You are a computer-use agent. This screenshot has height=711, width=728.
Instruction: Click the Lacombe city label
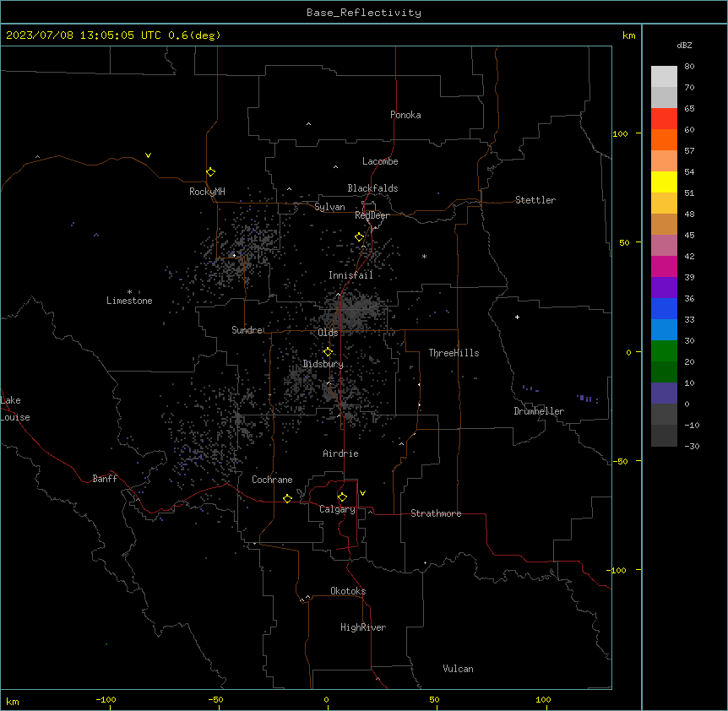[x=380, y=161]
